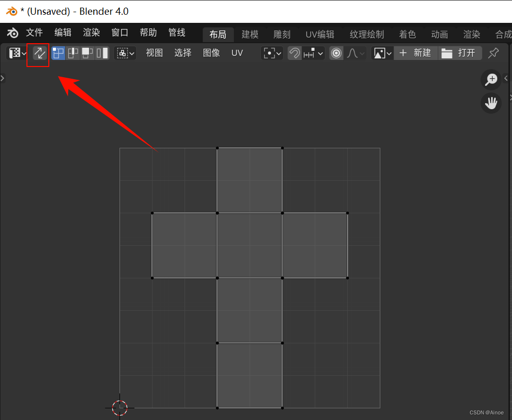Toggle UV sync selection button
Viewport: 512px width, 420px height.
40,53
